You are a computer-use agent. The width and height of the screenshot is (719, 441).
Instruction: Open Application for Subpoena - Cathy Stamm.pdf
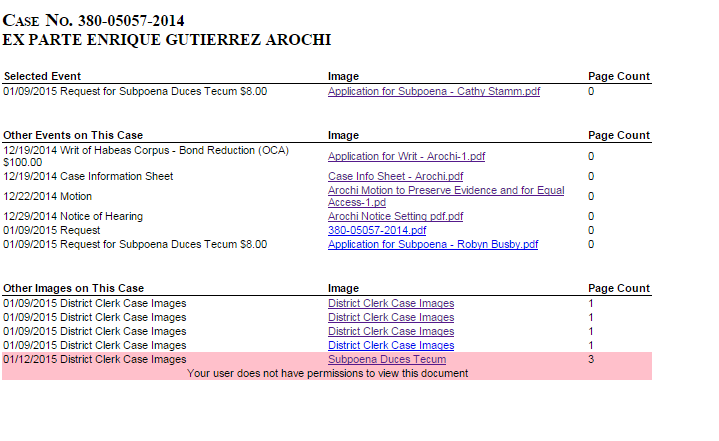(434, 91)
